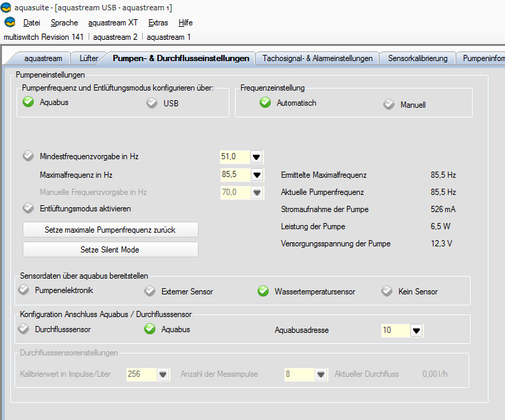Open the Manuelle Frequenzvorgabe 70,0 dropdown arrow

(257, 193)
